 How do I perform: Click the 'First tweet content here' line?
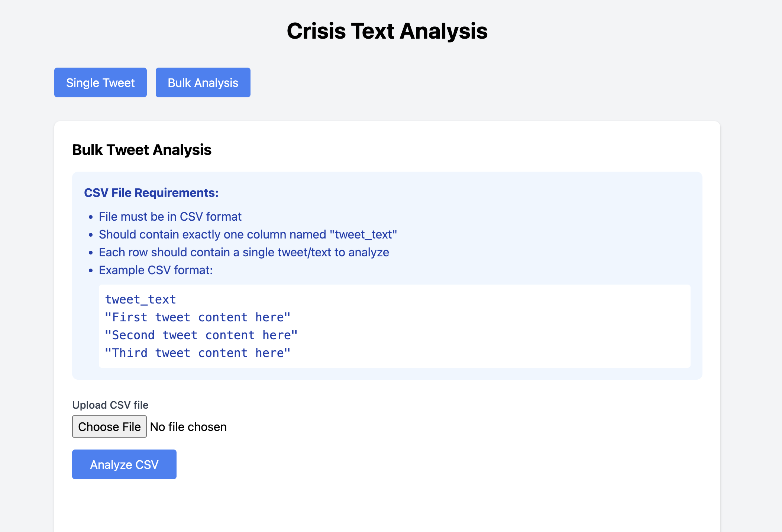pos(197,317)
